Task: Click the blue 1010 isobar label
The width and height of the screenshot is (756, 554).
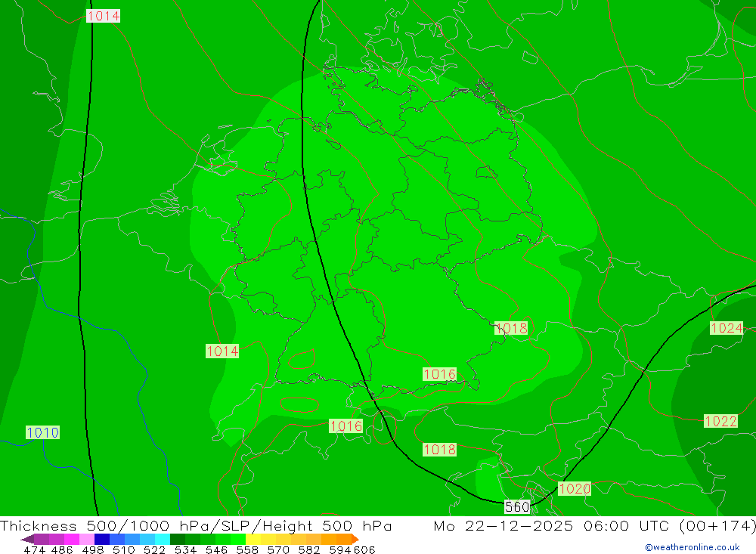Action: tap(42, 432)
